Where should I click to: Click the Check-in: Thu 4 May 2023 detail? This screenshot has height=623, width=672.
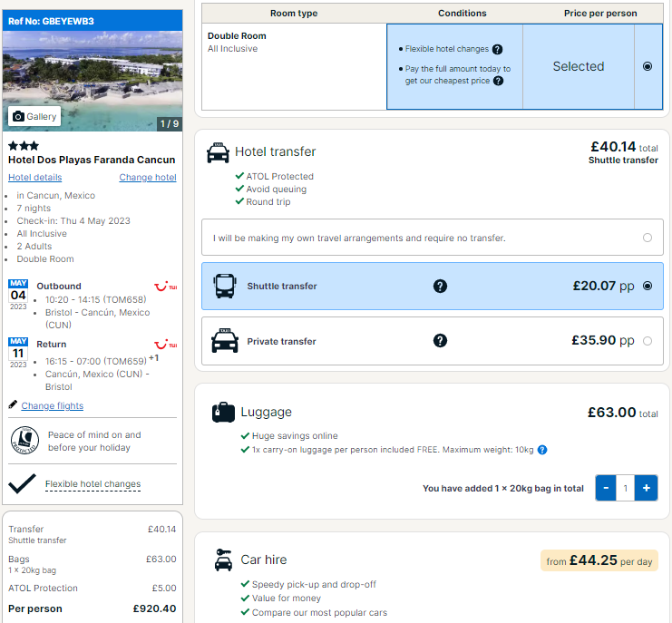click(73, 220)
